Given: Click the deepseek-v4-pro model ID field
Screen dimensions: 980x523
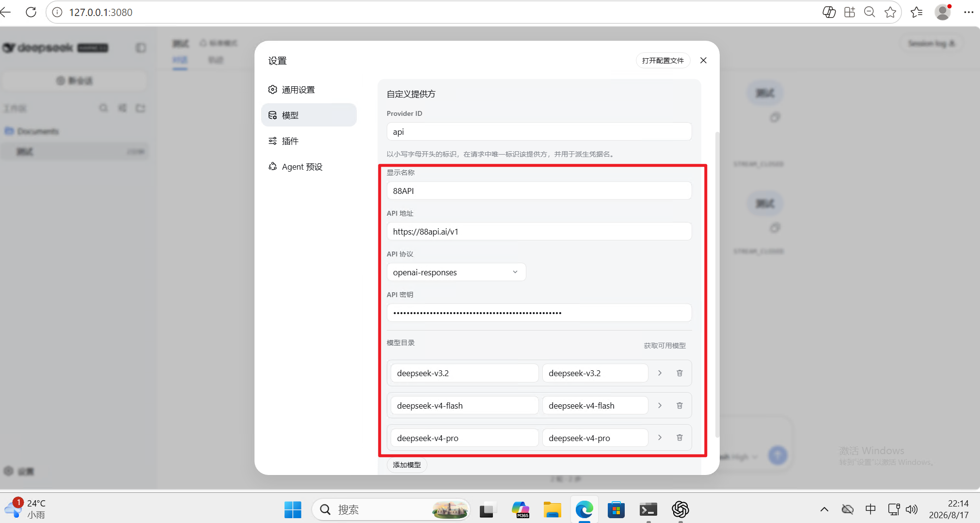Looking at the screenshot, I should (x=464, y=438).
